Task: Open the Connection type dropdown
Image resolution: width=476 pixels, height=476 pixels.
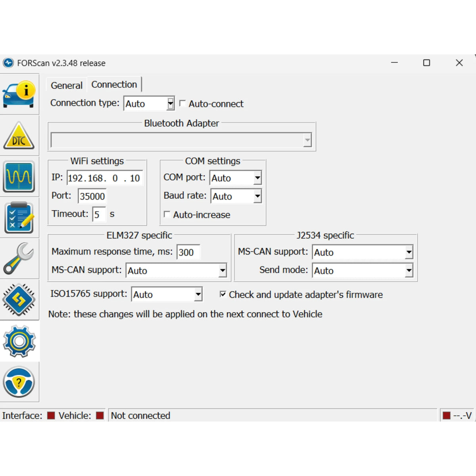Action: [171, 104]
